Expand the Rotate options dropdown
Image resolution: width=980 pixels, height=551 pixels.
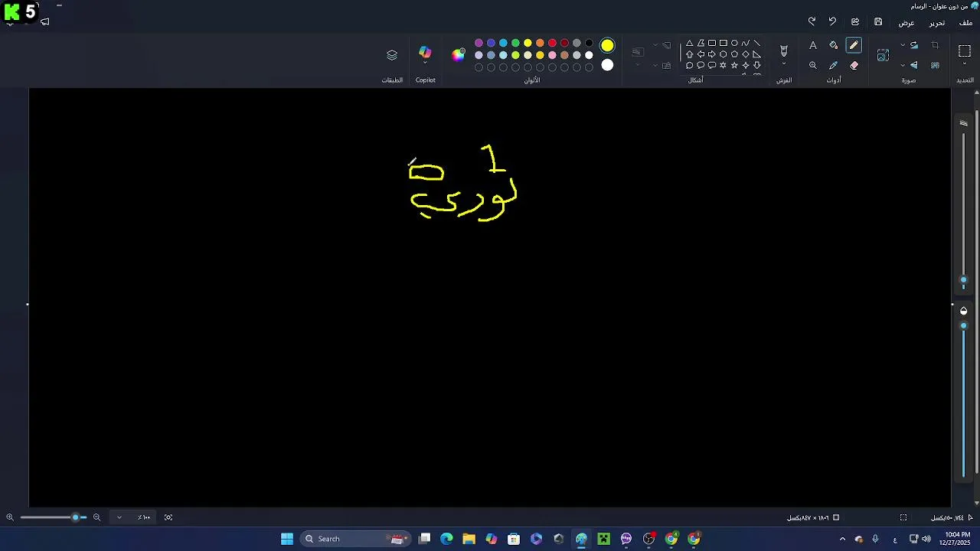(903, 45)
